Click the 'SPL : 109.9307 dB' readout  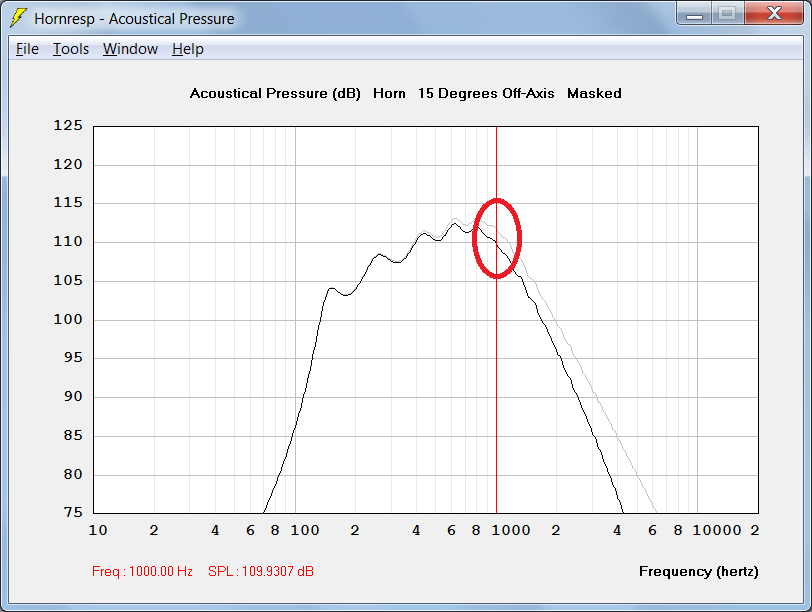tap(260, 571)
